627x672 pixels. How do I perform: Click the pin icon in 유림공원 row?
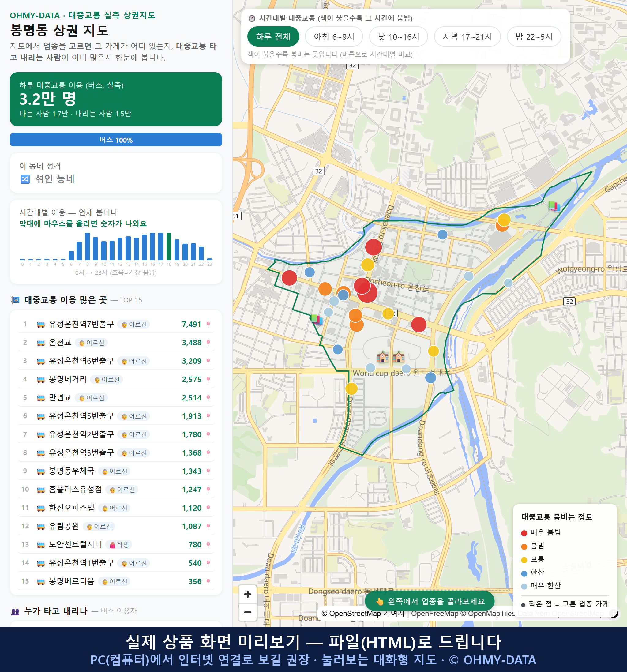(208, 526)
